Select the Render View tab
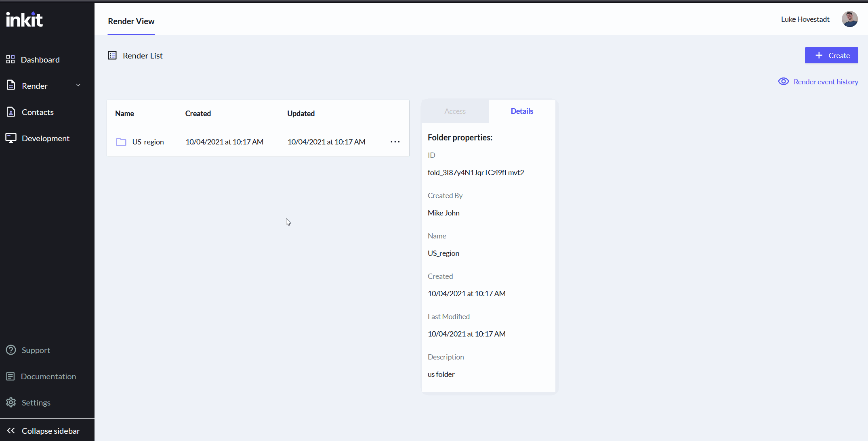This screenshot has width=868, height=441. click(x=131, y=21)
